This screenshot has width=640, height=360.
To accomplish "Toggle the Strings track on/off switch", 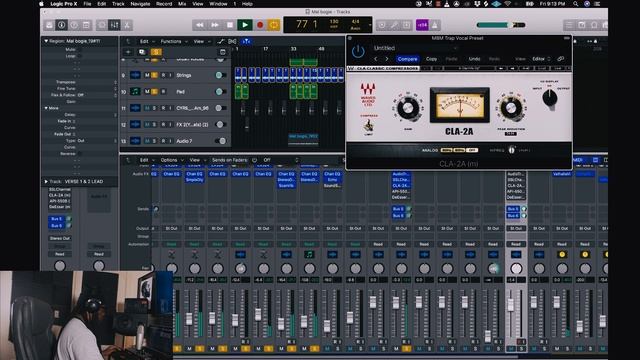I will [221, 75].
